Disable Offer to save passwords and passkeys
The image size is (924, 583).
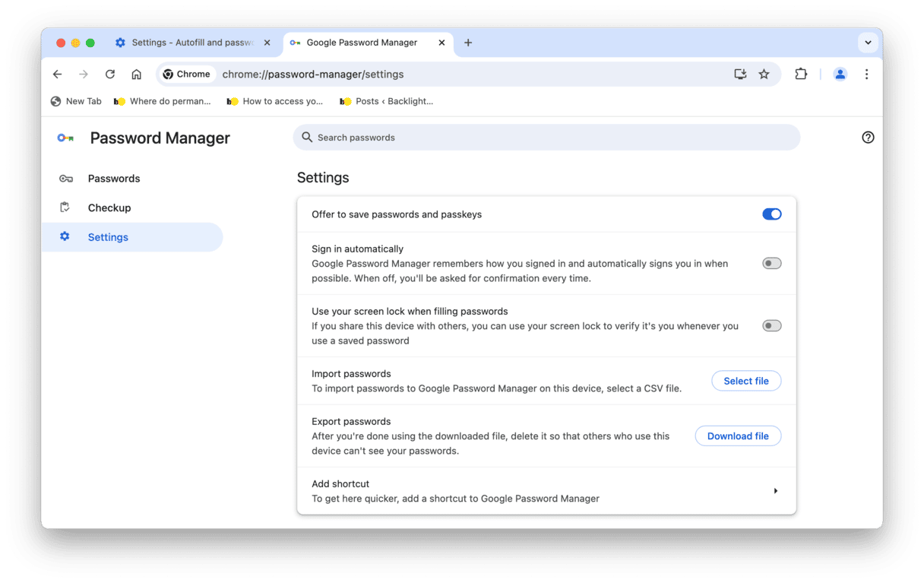pos(771,214)
